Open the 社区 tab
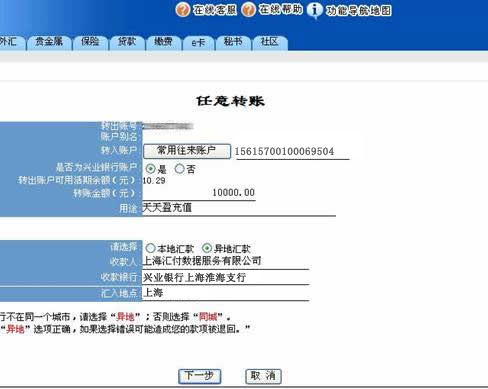This screenshot has height=389, width=488. click(x=270, y=43)
